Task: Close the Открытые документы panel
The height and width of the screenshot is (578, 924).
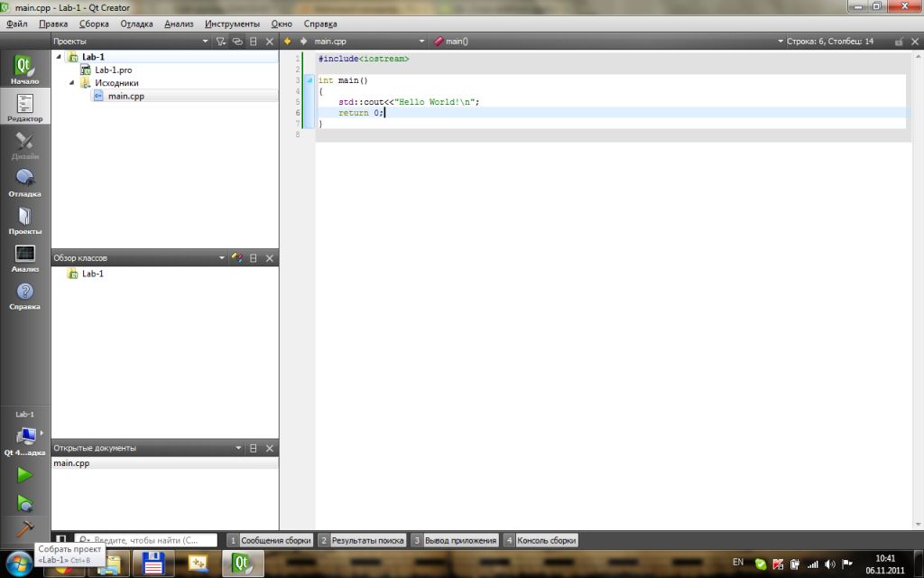Action: pyautogui.click(x=269, y=448)
